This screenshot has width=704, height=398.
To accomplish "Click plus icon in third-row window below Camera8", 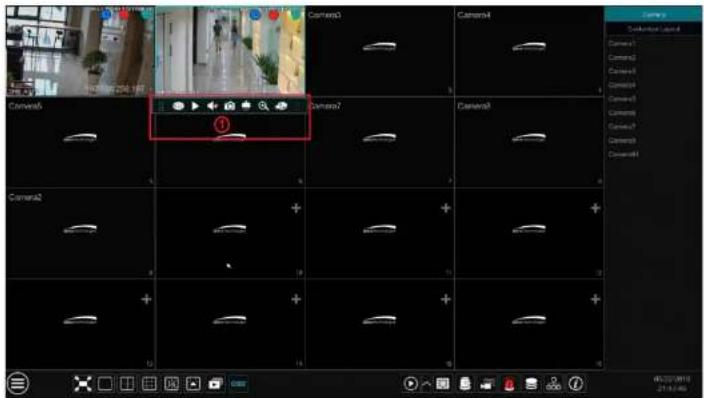I will click(595, 208).
